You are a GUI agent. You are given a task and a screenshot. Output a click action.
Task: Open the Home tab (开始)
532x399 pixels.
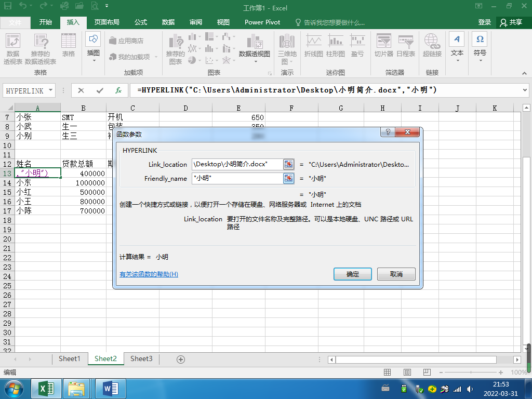(46, 22)
